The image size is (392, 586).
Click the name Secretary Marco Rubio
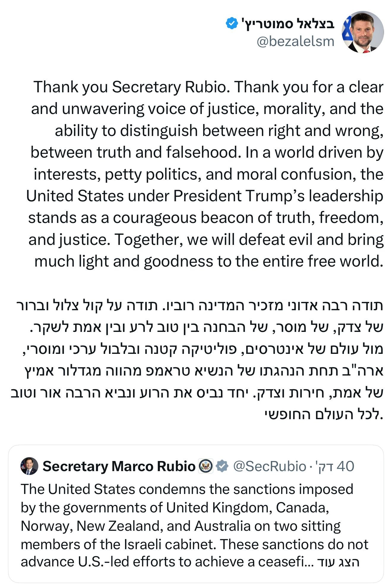pyautogui.click(x=119, y=466)
